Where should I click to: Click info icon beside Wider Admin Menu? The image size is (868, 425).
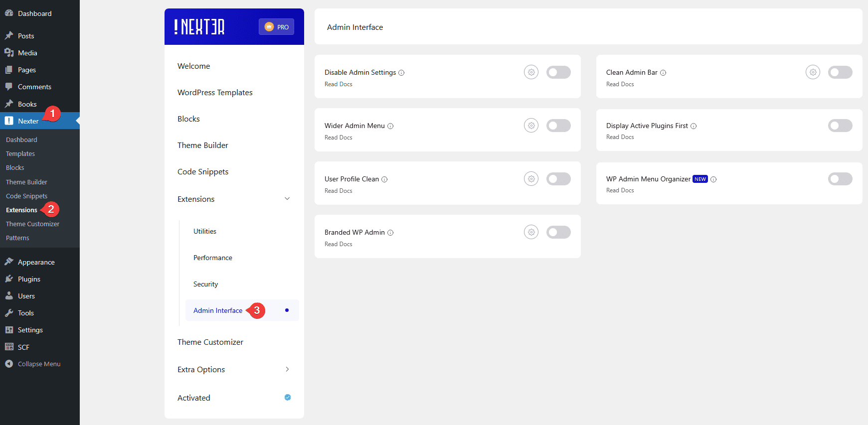tap(390, 126)
